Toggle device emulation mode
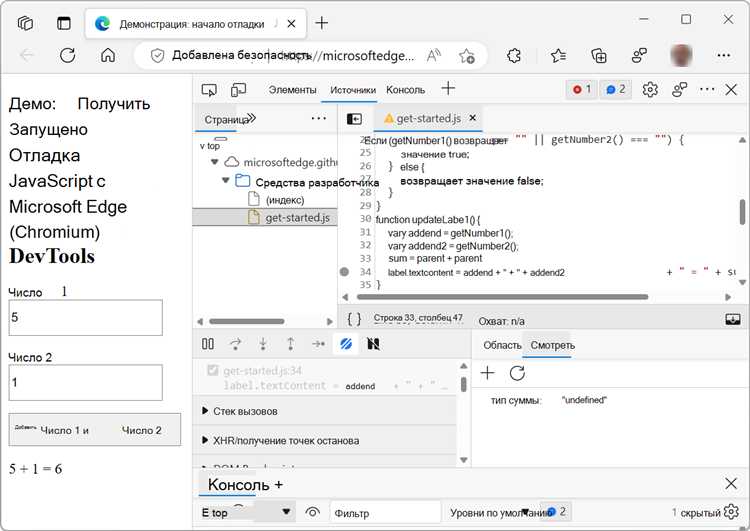This screenshot has width=750, height=531. [x=238, y=89]
